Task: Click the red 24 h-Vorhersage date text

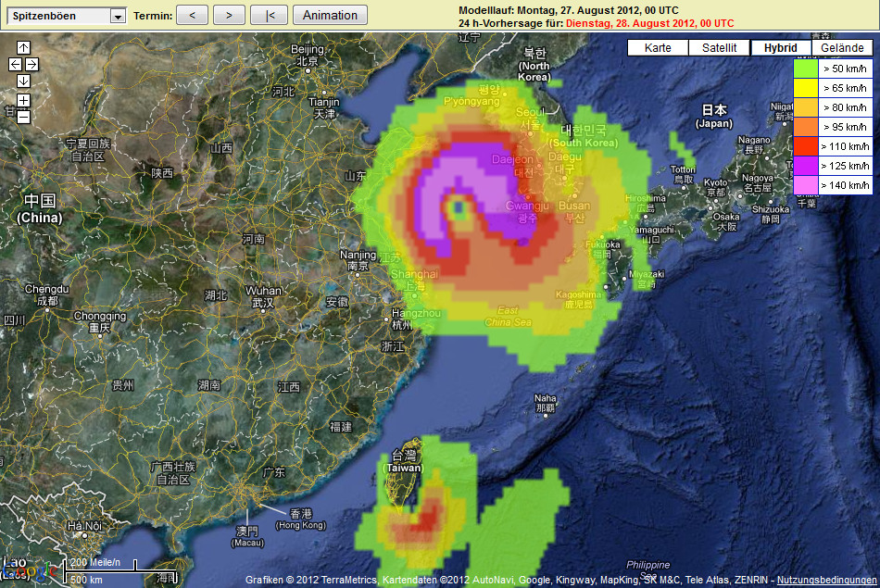Action: [649, 23]
